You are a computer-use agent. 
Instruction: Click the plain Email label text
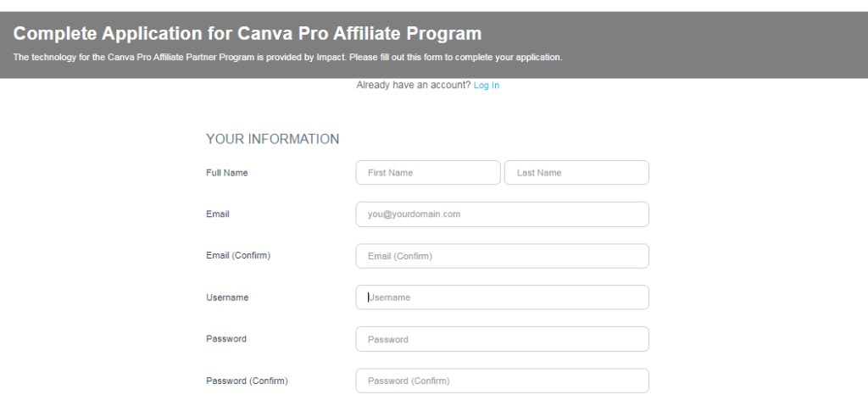tap(218, 214)
